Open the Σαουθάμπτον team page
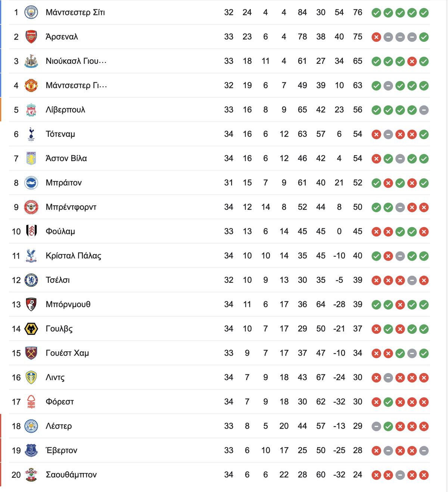The image size is (448, 492). click(71, 475)
